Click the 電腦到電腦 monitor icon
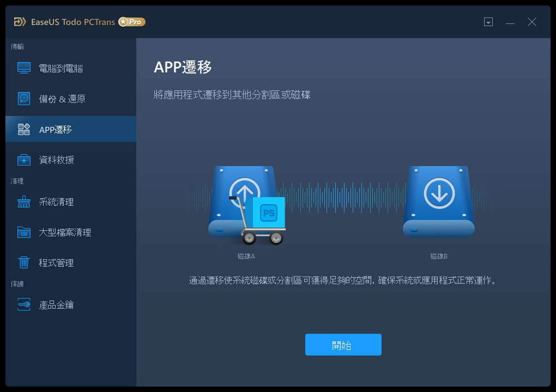Screen dimensions: 556x392 coord(24,68)
